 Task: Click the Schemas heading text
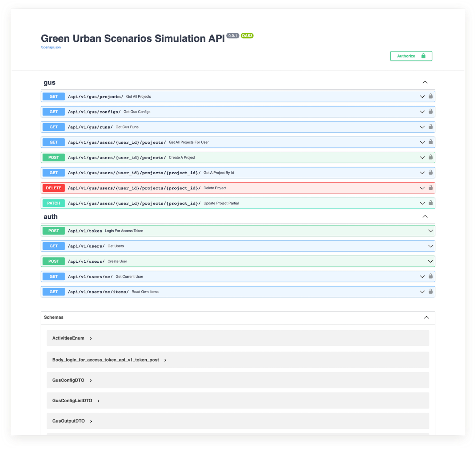[x=54, y=317]
